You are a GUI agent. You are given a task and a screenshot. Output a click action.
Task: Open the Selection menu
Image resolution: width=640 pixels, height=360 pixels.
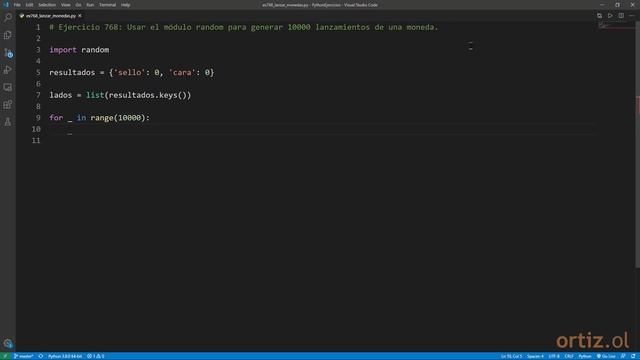(47, 5)
